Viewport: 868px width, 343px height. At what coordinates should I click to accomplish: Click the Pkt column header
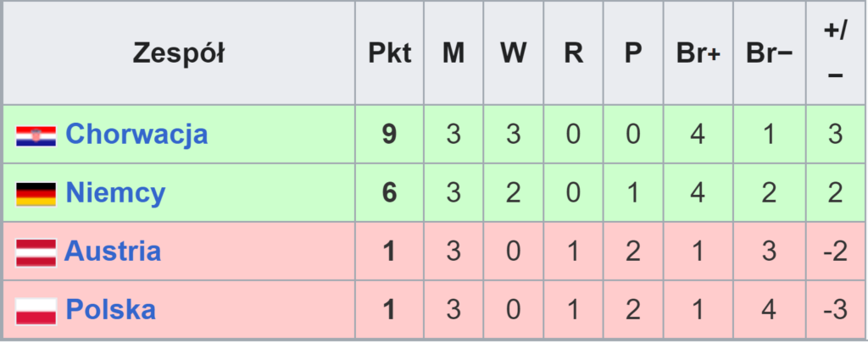(x=389, y=53)
